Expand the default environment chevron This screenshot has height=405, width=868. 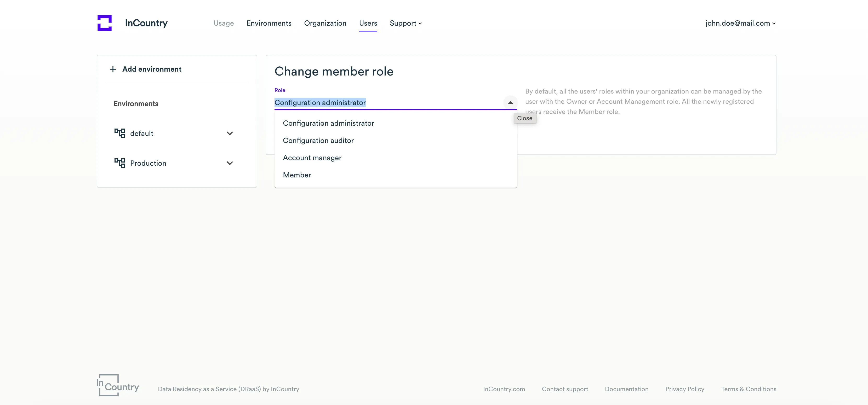click(x=230, y=133)
